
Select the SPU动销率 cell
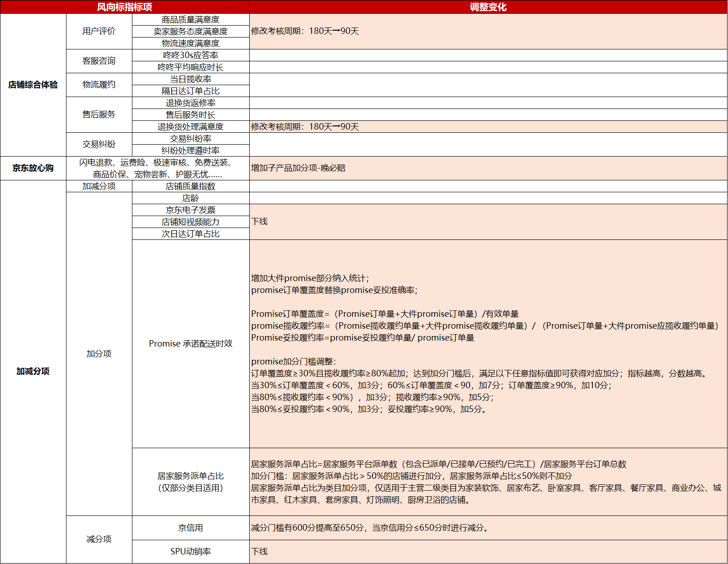coord(191,552)
